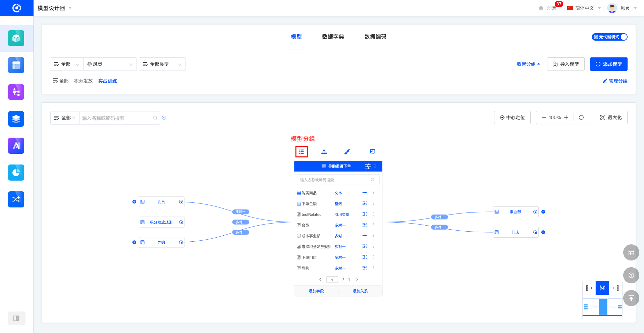This screenshot has width=644, height=333.
Task: Switch to the 数据编码 tab
Action: point(375,37)
